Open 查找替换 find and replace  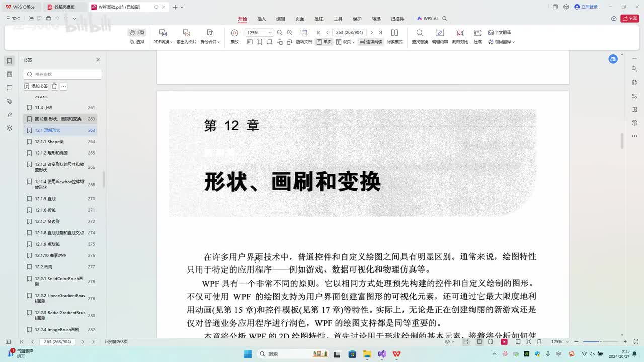[x=420, y=37]
